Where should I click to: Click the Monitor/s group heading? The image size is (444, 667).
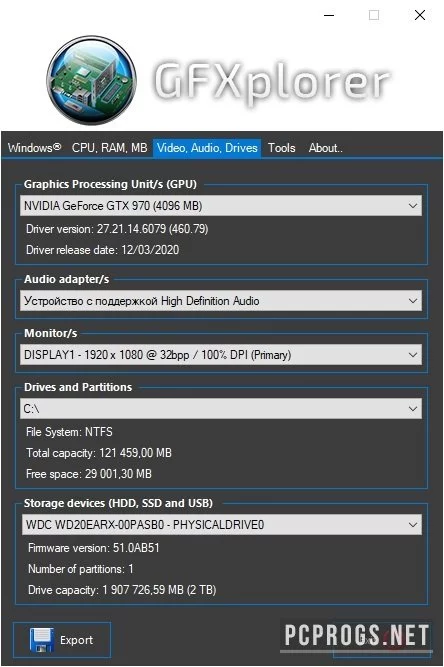[x=51, y=333]
